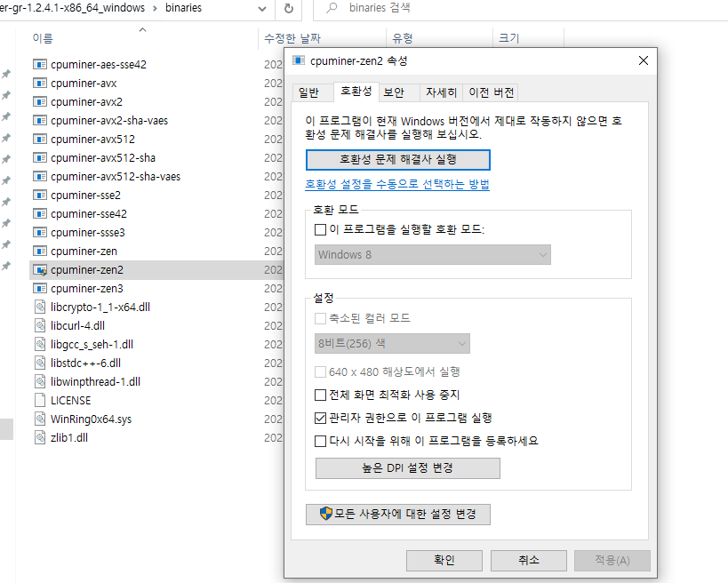Viewport: 728px width, 583px height.
Task: Click the binaries 검색 search field
Action: coord(521,8)
